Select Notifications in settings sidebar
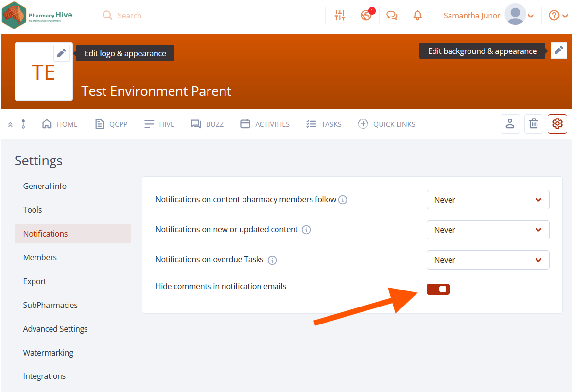 [x=72, y=234]
